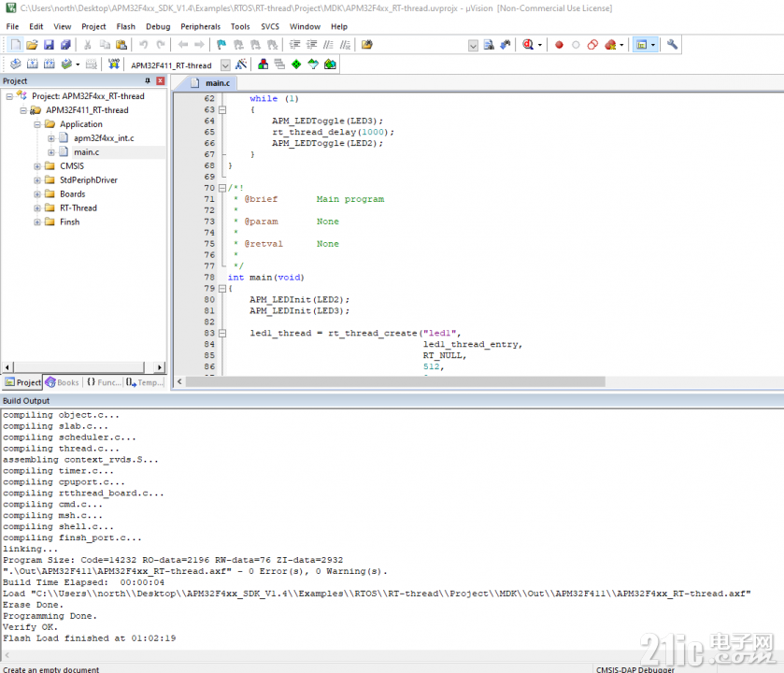Screen dimensions: 784x673
Task: Switch to the Books panel tab
Action: point(63,382)
